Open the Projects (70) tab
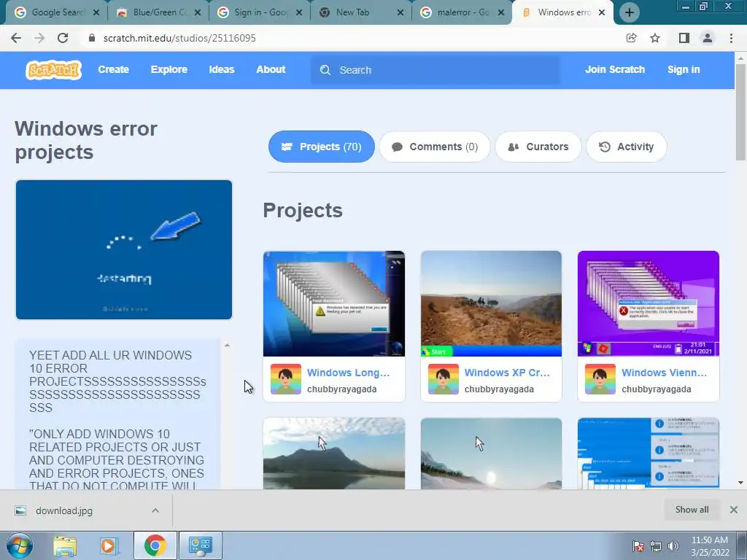747x560 pixels. (x=322, y=147)
